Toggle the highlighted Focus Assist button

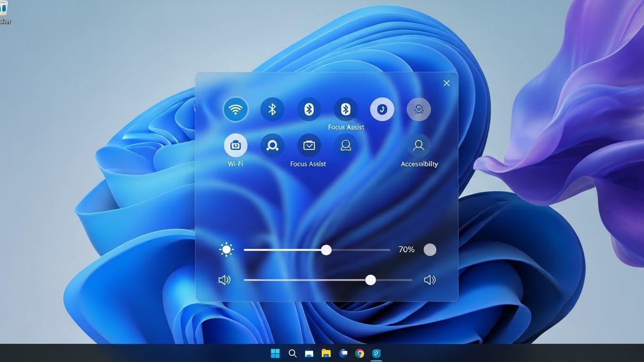coord(382,109)
